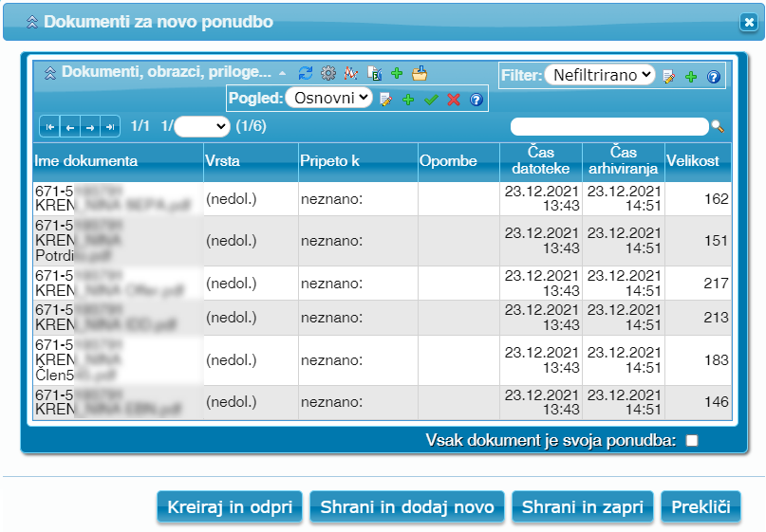
Task: Open the Pogled dropdown showing Osnovni
Action: 328,98
